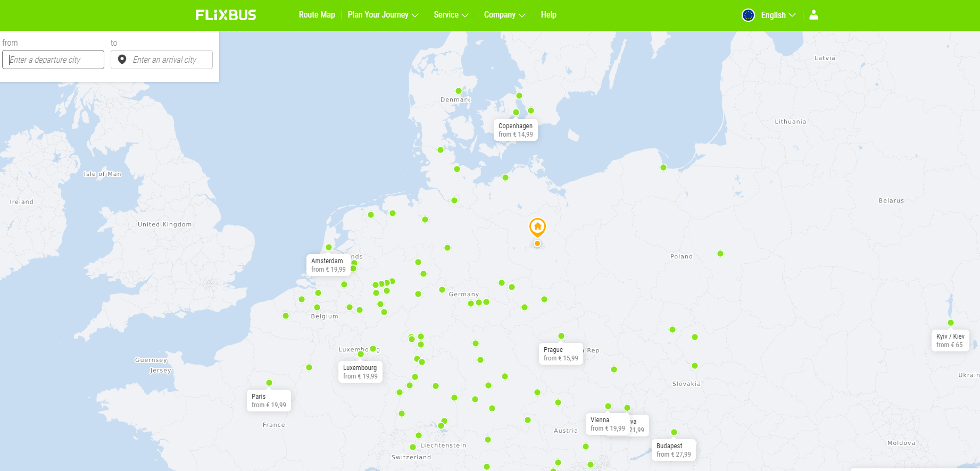980x471 pixels.
Task: Click the green dot above the Prague label
Action: pyautogui.click(x=561, y=336)
